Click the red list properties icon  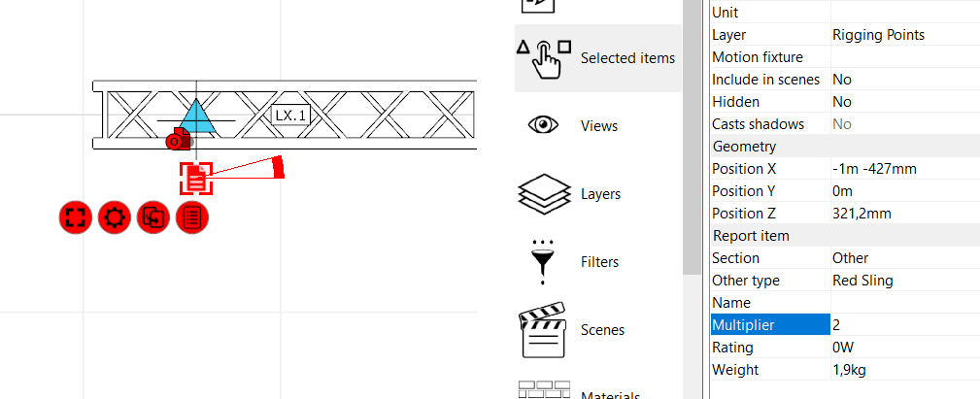point(192,217)
